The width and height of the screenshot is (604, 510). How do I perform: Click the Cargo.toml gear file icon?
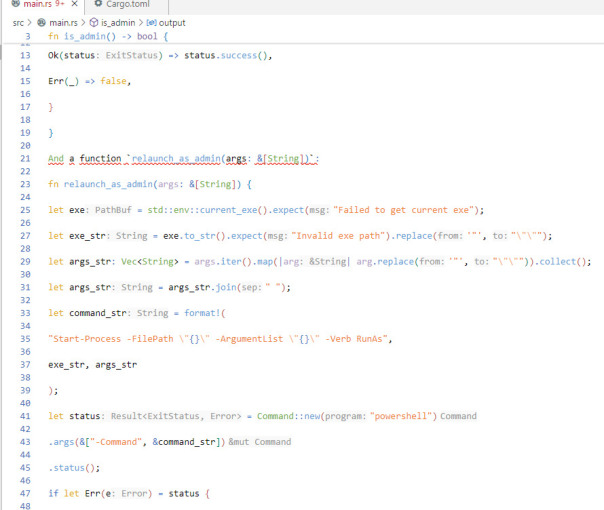point(99,3)
